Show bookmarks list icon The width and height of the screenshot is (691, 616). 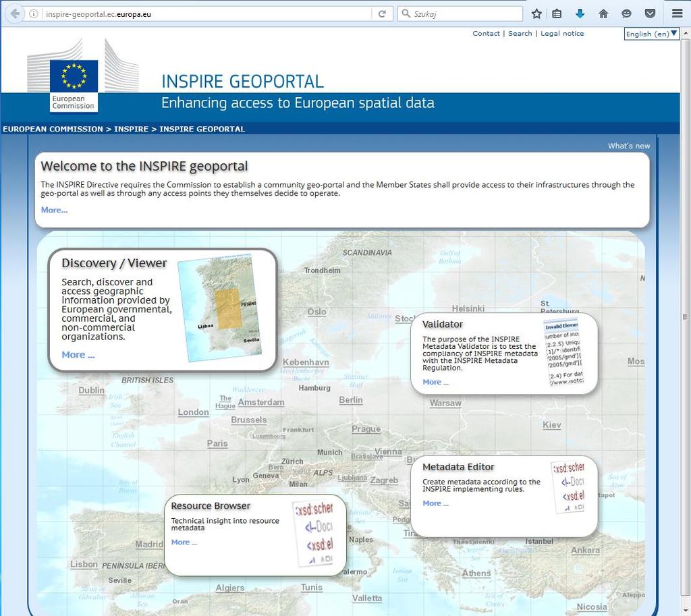[x=557, y=13]
